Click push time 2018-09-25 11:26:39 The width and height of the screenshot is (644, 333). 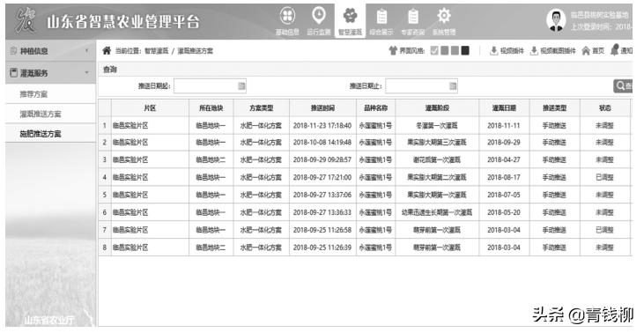[x=322, y=248]
